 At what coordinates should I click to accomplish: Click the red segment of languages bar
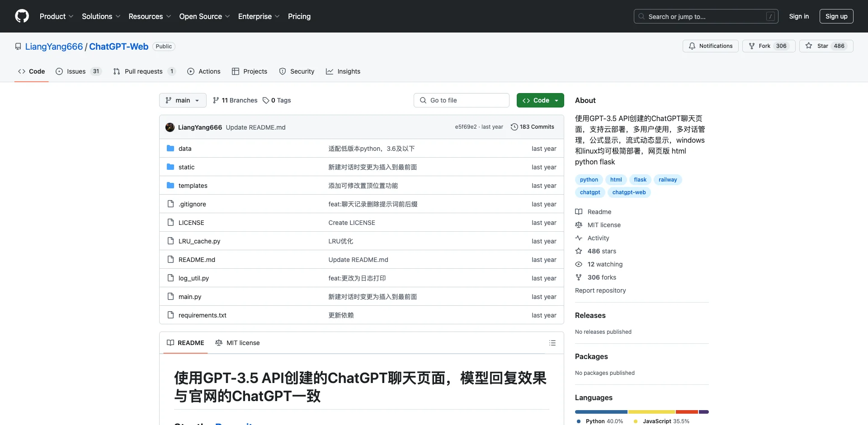pos(687,412)
